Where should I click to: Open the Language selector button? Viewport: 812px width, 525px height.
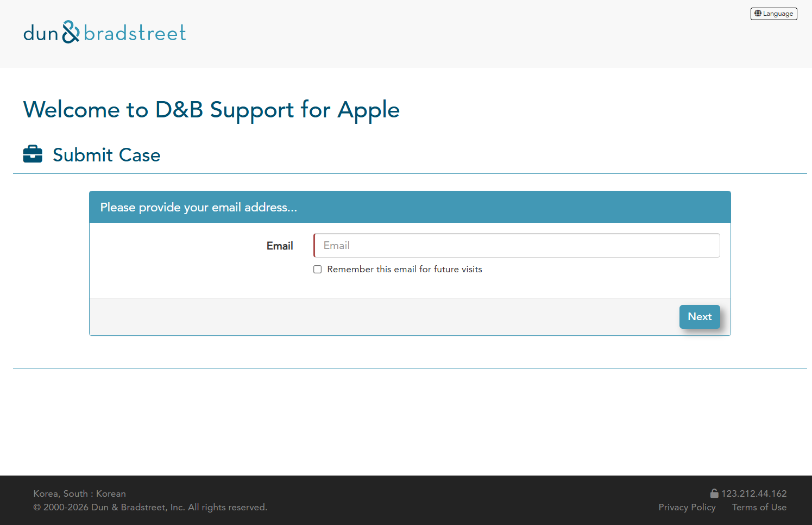point(773,14)
